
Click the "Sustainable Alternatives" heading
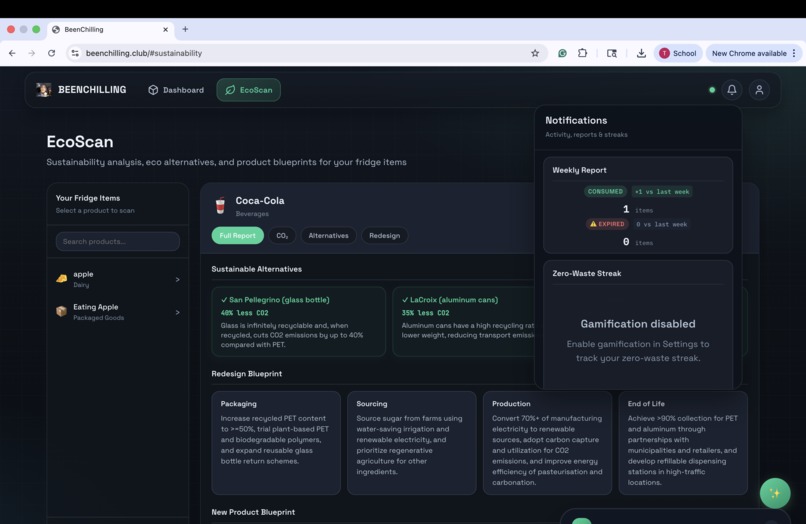[x=257, y=269]
